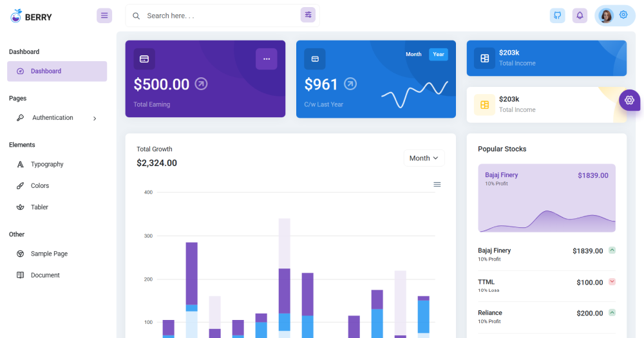The height and width of the screenshot is (338, 644).
Task: Click the $2,324.00 total growth value
Action: click(x=157, y=163)
